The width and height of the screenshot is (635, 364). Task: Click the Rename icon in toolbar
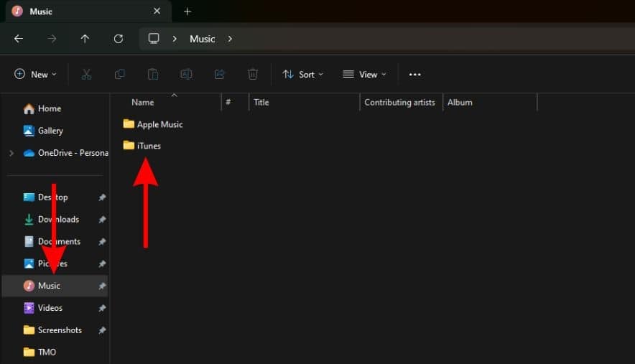pyautogui.click(x=186, y=74)
